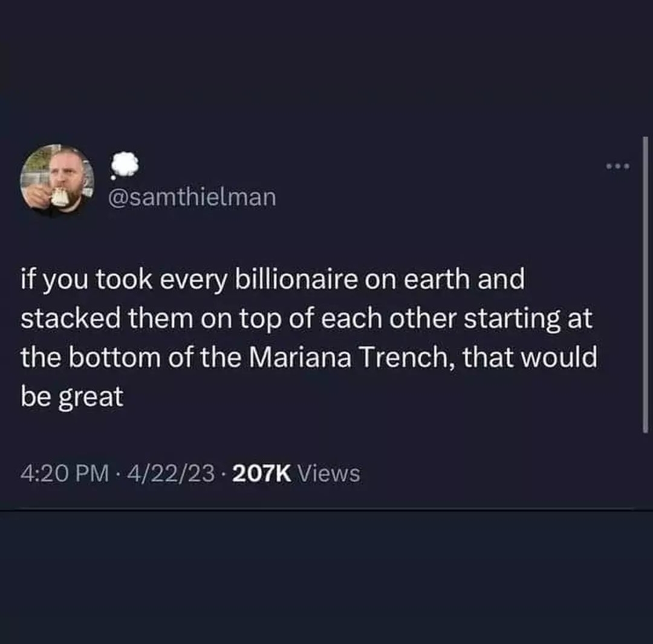Click the final line "be great"
This screenshot has width=653, height=644.
[72, 397]
